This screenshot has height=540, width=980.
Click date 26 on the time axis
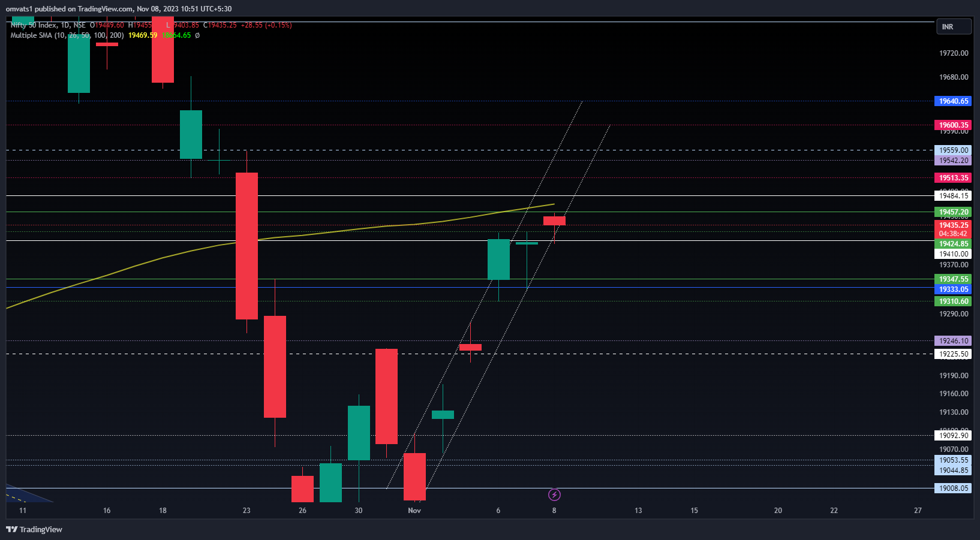(302, 511)
